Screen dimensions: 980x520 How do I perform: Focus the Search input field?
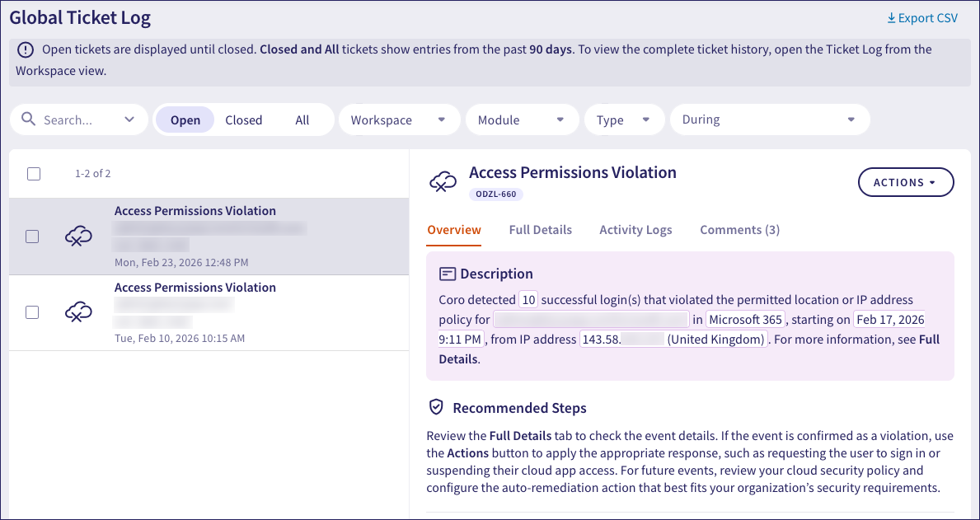pyautogui.click(x=79, y=119)
